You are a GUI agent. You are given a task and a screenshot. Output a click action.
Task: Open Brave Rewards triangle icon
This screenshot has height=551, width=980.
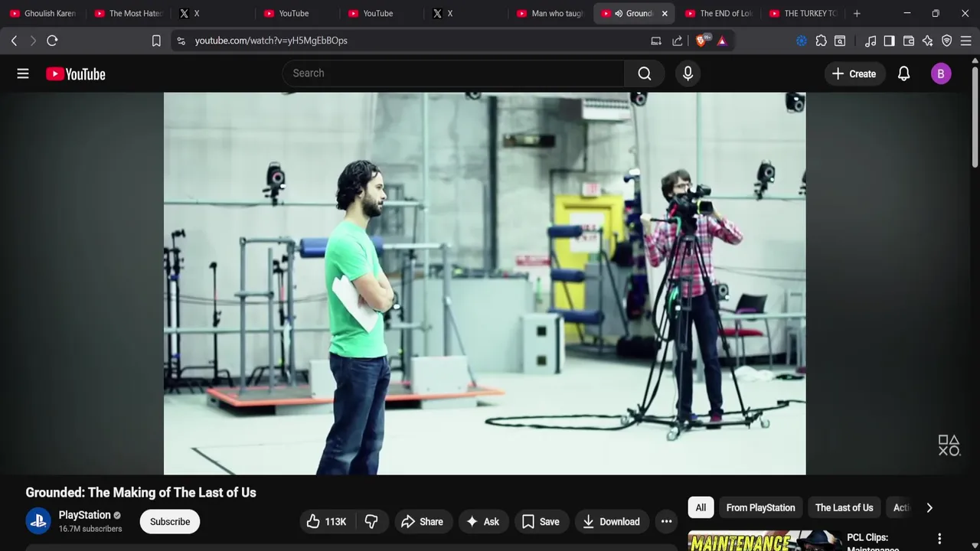coord(722,41)
